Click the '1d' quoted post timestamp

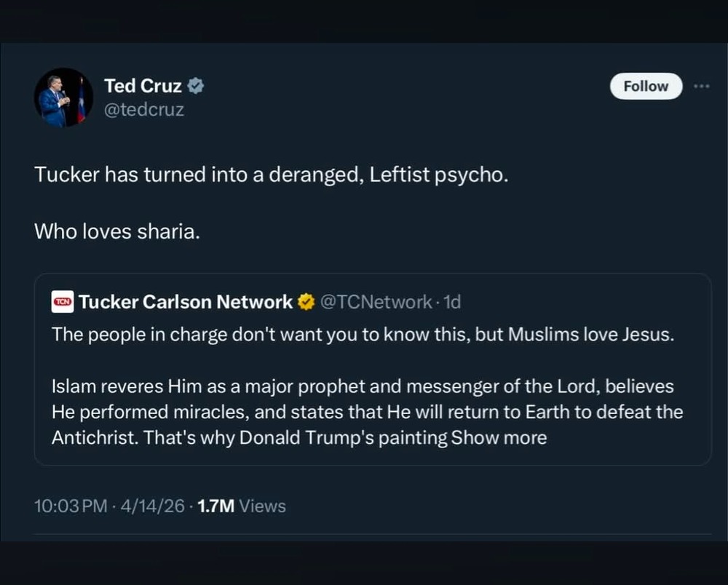(452, 301)
